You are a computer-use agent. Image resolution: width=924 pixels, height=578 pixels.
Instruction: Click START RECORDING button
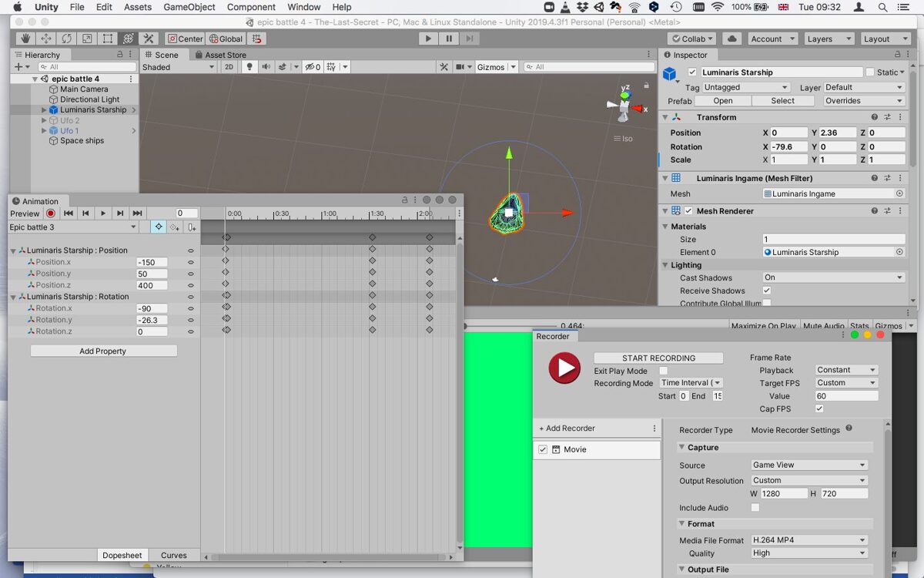tap(658, 358)
